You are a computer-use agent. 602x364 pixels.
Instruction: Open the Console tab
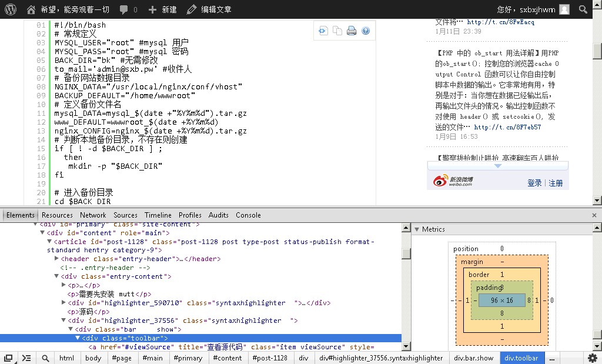click(248, 215)
